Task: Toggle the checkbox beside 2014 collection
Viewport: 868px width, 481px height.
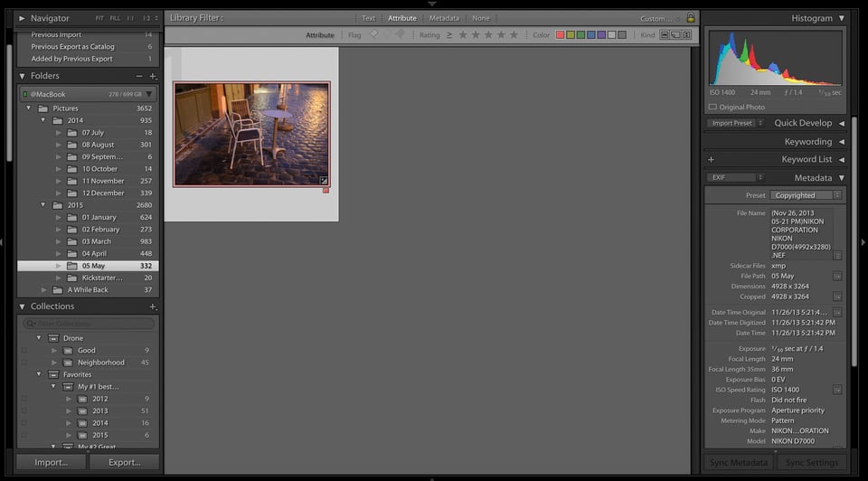Action: pos(24,423)
